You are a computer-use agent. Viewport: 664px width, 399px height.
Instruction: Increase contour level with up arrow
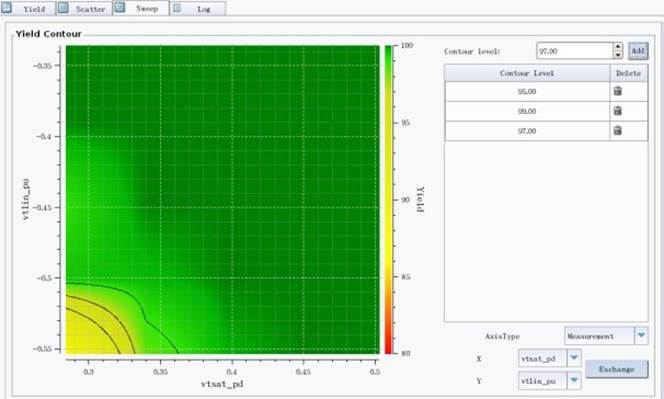click(618, 47)
